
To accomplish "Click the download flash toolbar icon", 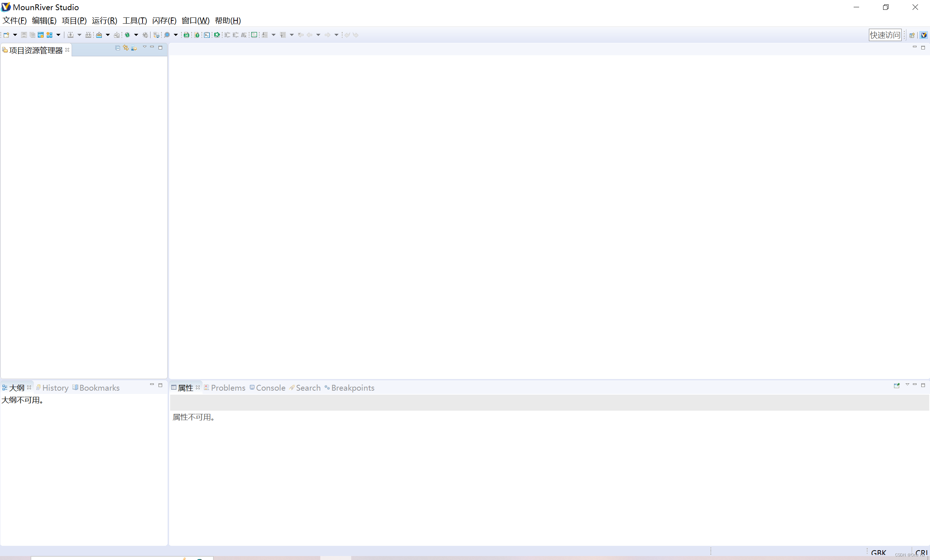I will point(99,35).
